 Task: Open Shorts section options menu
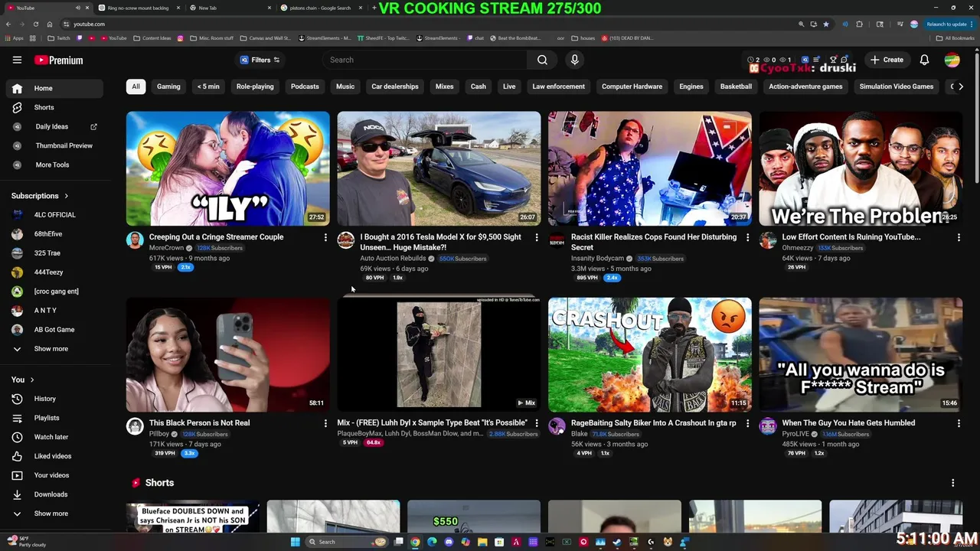952,483
